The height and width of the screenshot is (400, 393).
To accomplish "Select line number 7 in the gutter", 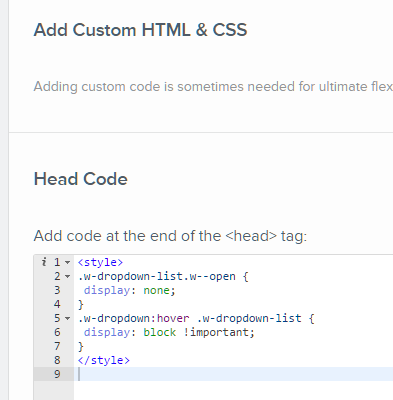I will pyautogui.click(x=57, y=346).
